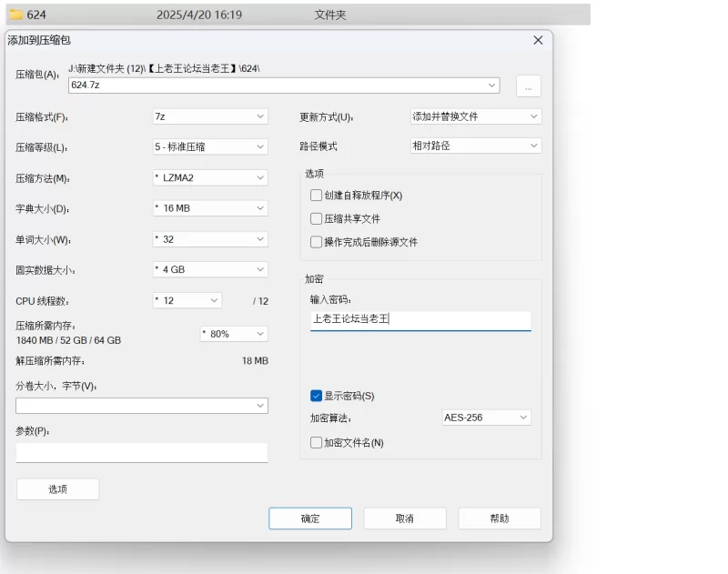This screenshot has width=728, height=574.
Task: Click the 取消 button
Action: click(405, 519)
